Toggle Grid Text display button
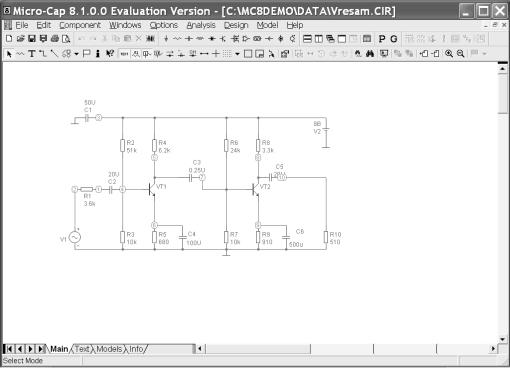 (124, 54)
